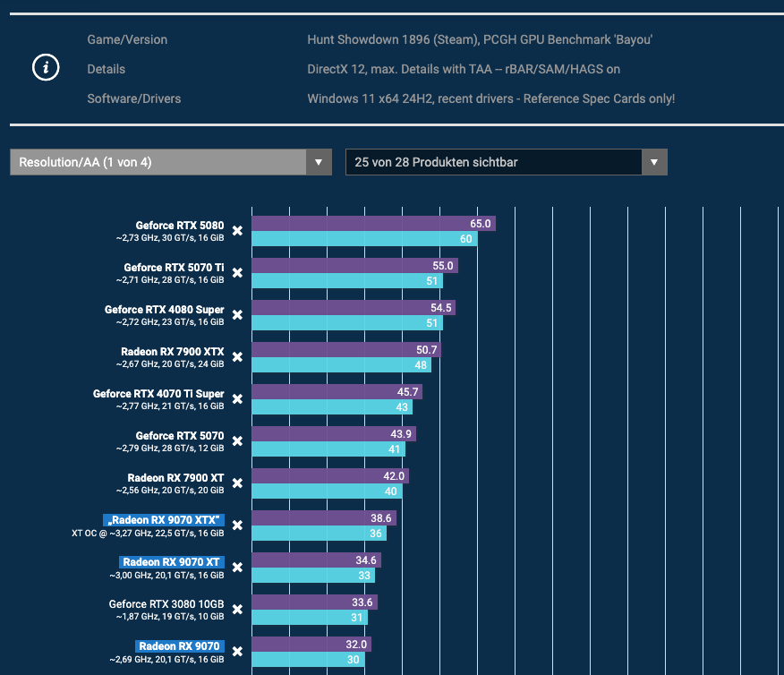Click the Game/Version label
784x675 pixels.
pos(127,39)
